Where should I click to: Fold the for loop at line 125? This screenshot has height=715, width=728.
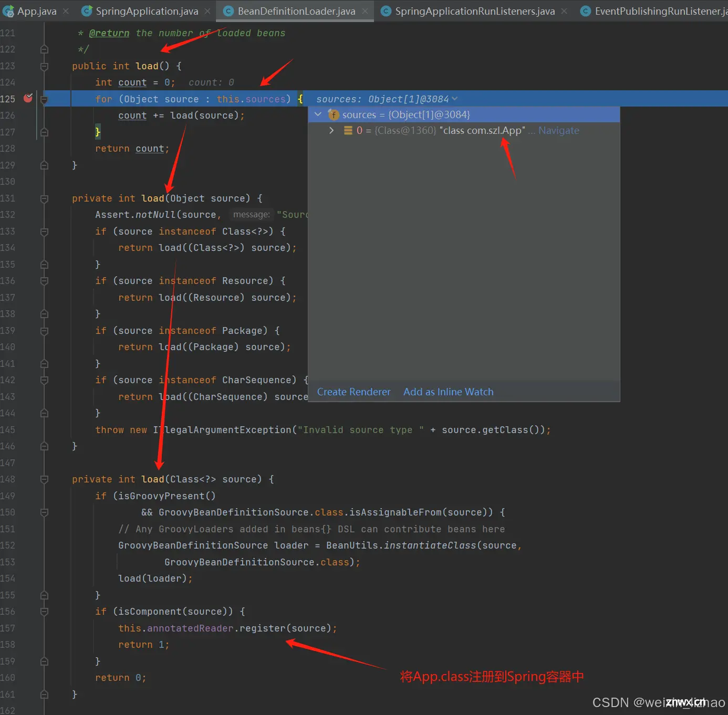click(44, 99)
